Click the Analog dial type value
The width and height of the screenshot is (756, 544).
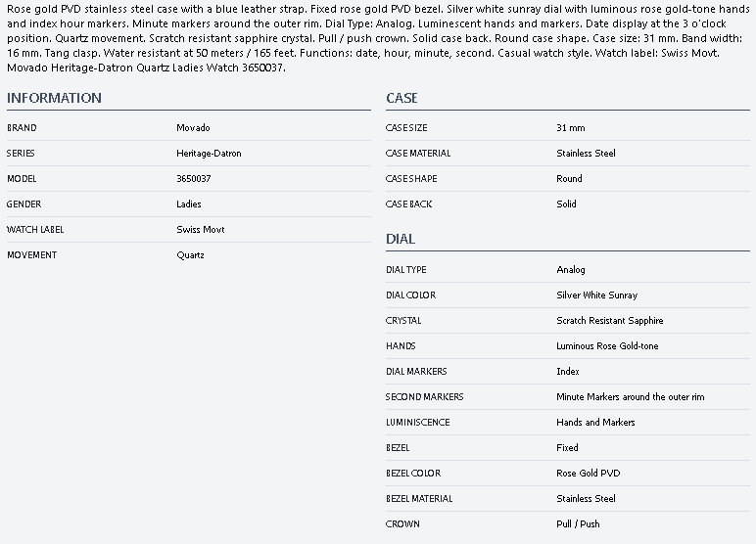570,270
